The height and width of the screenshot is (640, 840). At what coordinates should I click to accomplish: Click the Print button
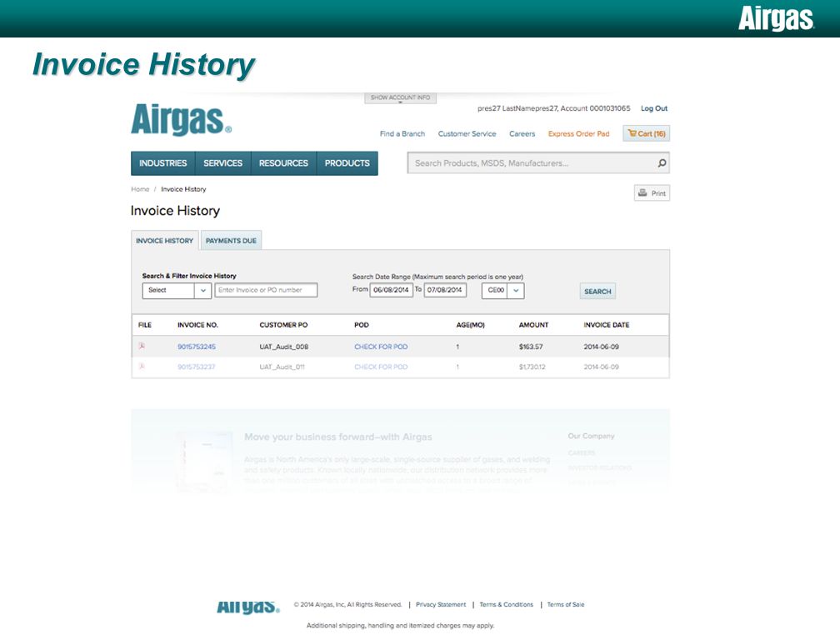(652, 193)
